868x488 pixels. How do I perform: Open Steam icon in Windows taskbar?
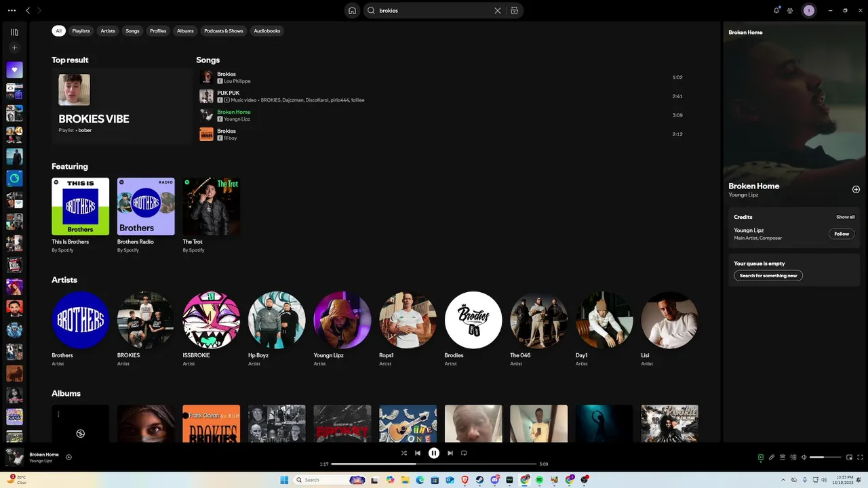[x=480, y=480]
